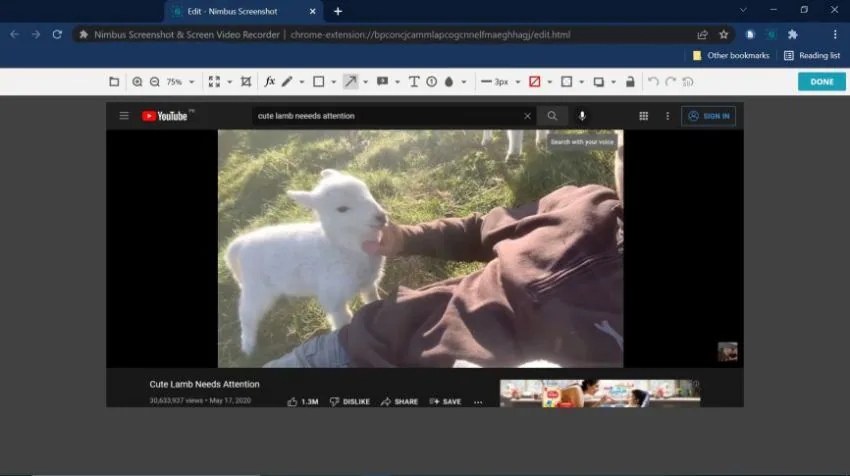Select the Crop tool
Image resolution: width=850 pixels, height=476 pixels.
coord(246,82)
